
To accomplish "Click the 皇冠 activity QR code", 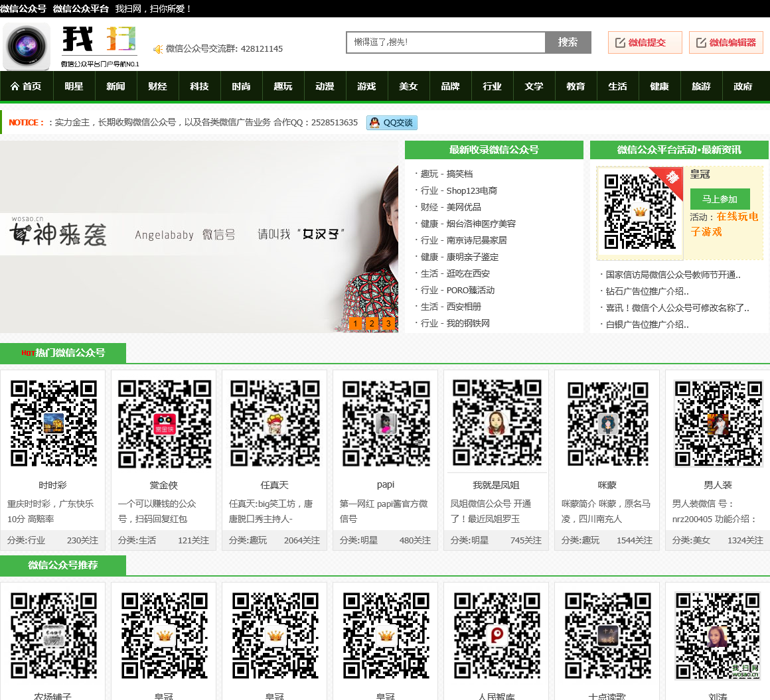I will [640, 212].
